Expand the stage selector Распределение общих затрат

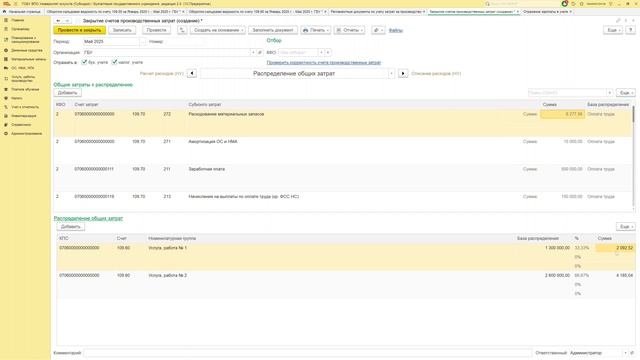(391, 73)
